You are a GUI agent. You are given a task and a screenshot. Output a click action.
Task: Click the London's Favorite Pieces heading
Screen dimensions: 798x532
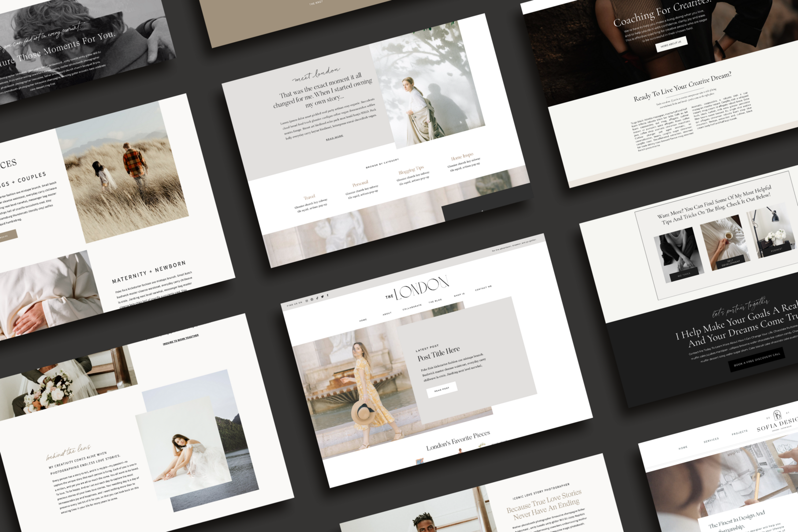point(458,441)
